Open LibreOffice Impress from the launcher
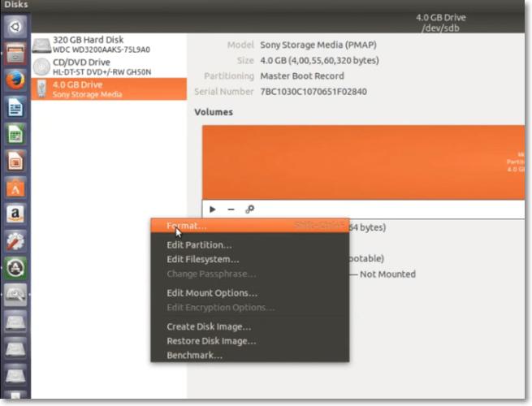This screenshot has width=532, height=406. (x=15, y=161)
